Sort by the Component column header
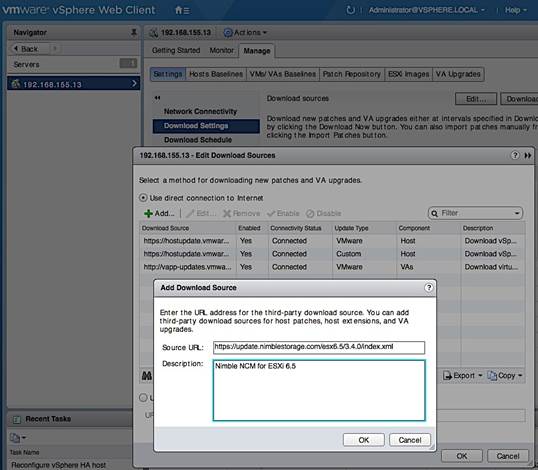538x470 pixels. [x=429, y=228]
